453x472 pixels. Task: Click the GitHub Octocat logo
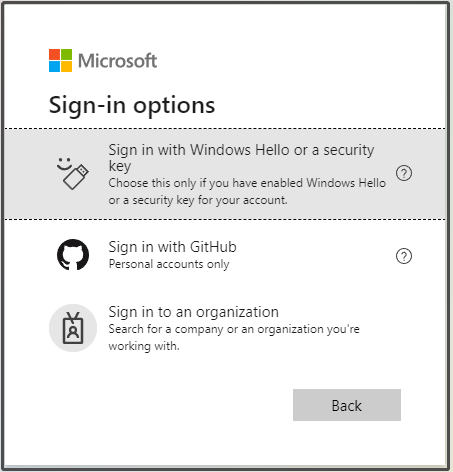click(73, 255)
